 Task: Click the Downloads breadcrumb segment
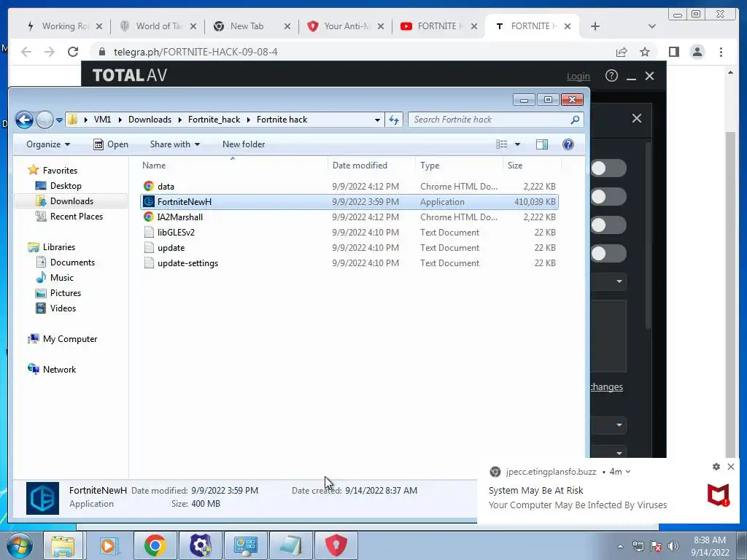pos(150,120)
